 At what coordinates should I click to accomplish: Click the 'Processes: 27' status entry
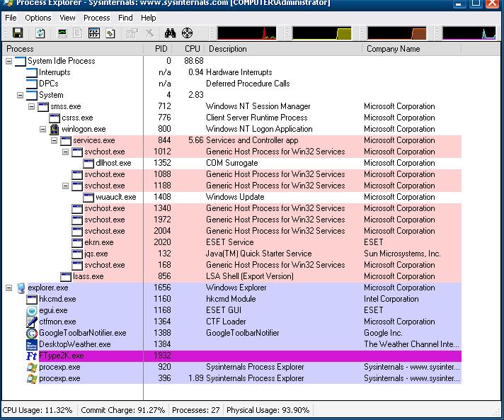pos(196,410)
